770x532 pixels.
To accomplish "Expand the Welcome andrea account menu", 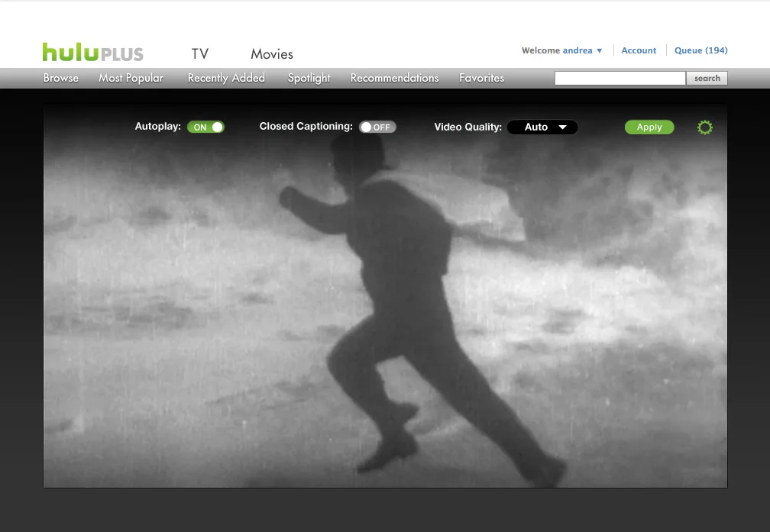I will pos(562,50).
